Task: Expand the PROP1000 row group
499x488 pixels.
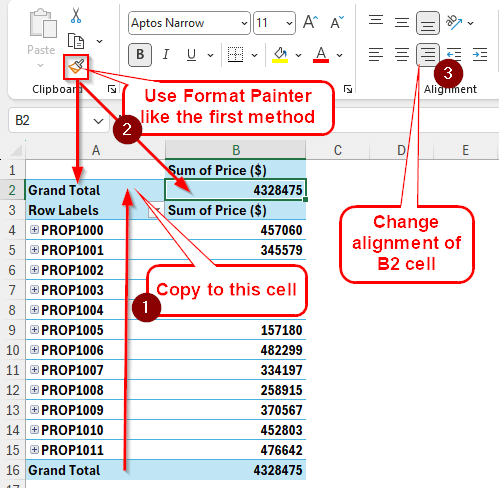Action: (x=34, y=230)
